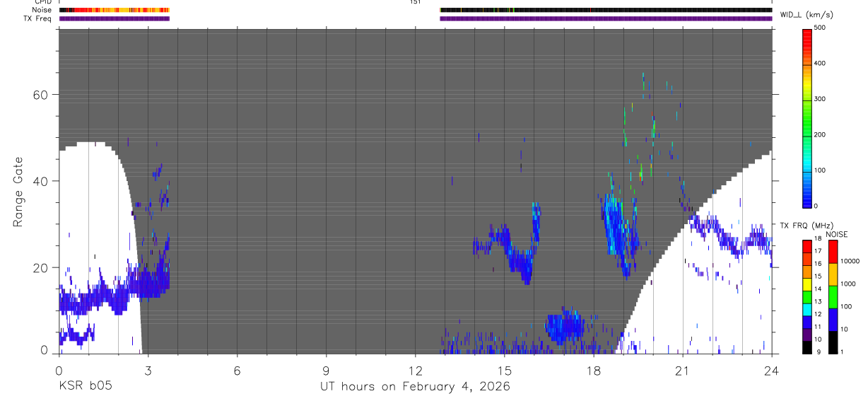
Task: Click the spectral width rainbow colorbar
Action: 807,117
